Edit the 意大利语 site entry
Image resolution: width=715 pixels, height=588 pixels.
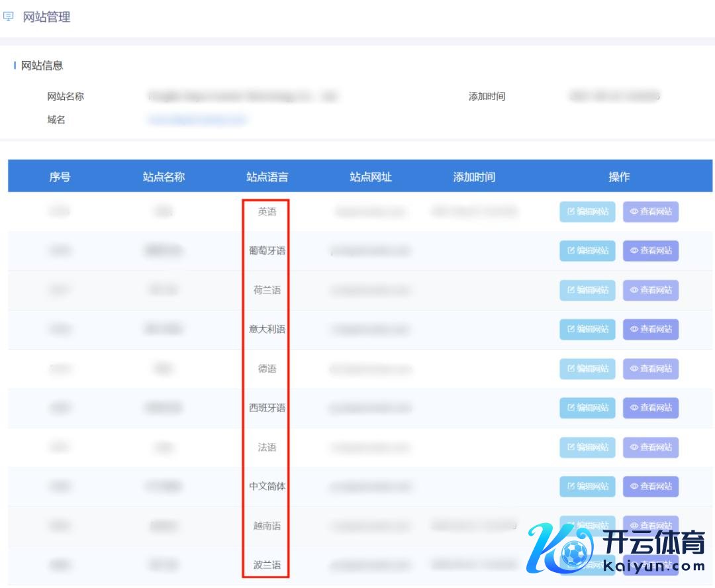[x=587, y=329]
